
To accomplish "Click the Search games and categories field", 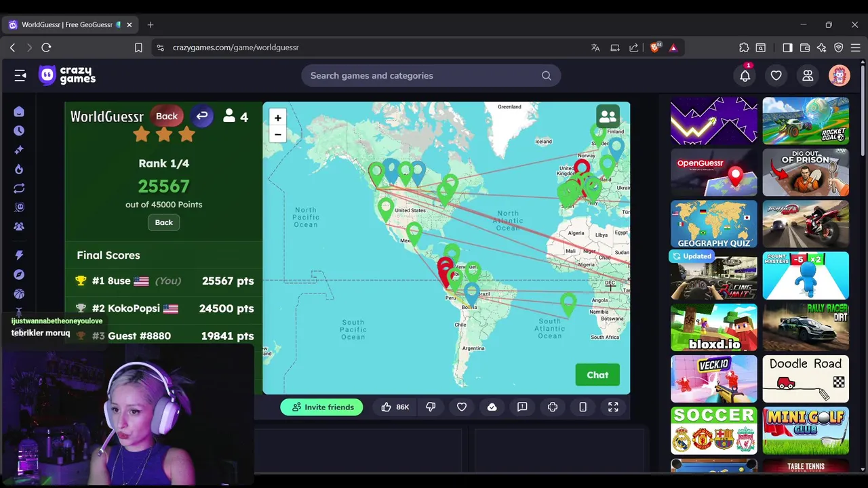I will [x=431, y=75].
